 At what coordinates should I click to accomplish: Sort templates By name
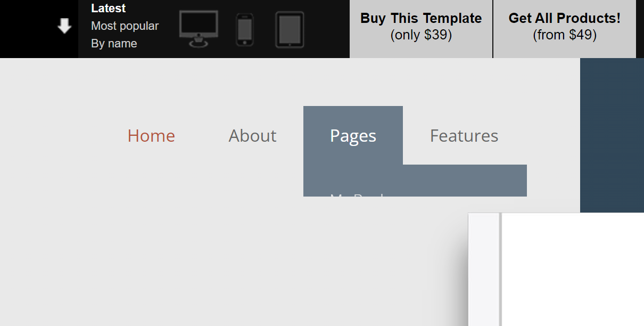pyautogui.click(x=114, y=44)
